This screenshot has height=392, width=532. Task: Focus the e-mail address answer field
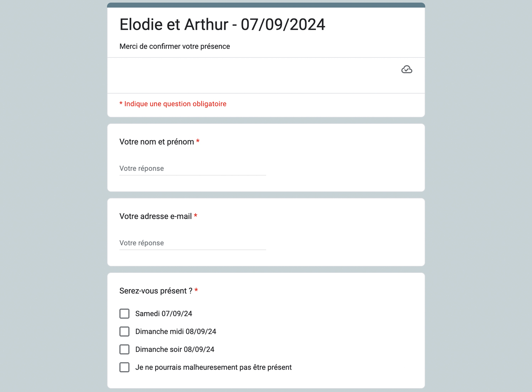click(x=193, y=243)
